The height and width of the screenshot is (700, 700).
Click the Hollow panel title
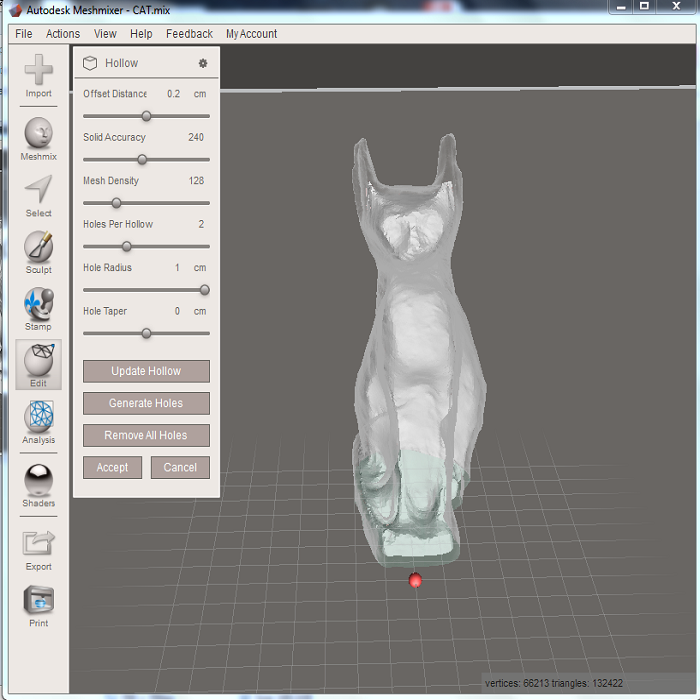pyautogui.click(x=121, y=63)
